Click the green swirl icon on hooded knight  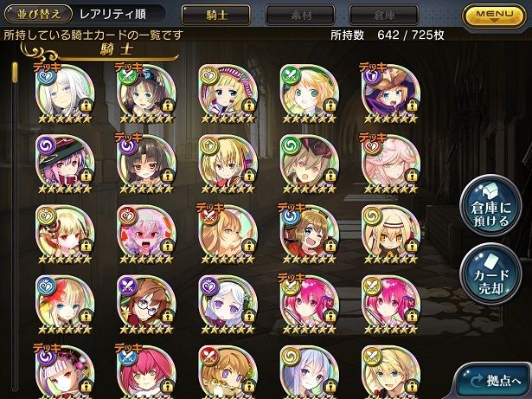tap(291, 146)
